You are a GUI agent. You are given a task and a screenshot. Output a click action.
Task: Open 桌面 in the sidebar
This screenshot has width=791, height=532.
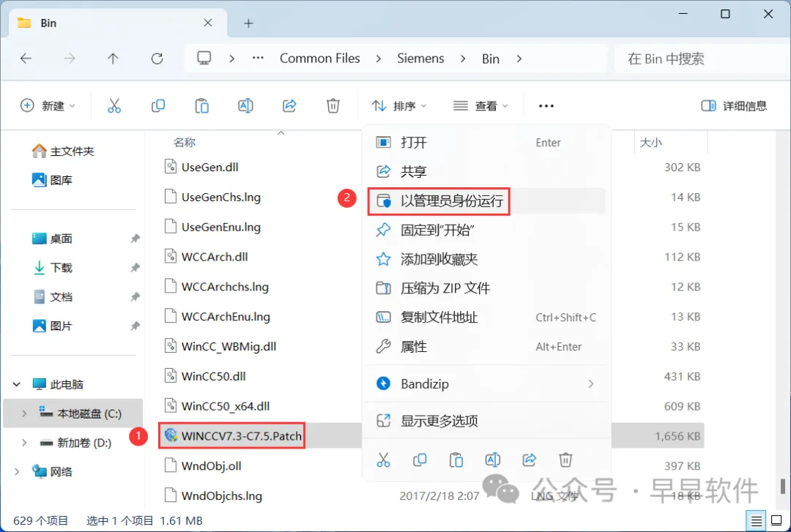point(53,239)
